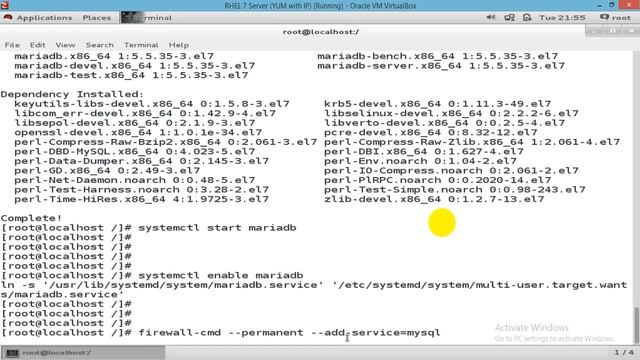Click the zlib-devel.x86_64 package entry
The image size is (640, 360).
point(434,199)
